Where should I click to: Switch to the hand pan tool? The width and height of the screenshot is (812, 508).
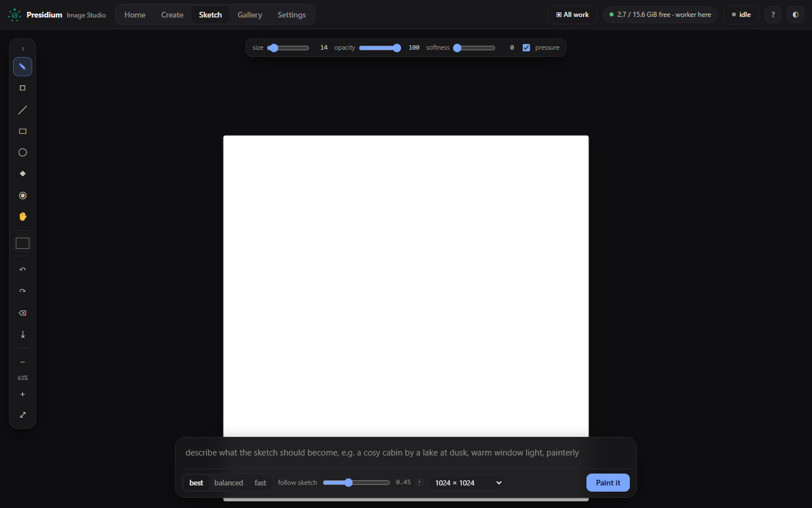pyautogui.click(x=23, y=217)
